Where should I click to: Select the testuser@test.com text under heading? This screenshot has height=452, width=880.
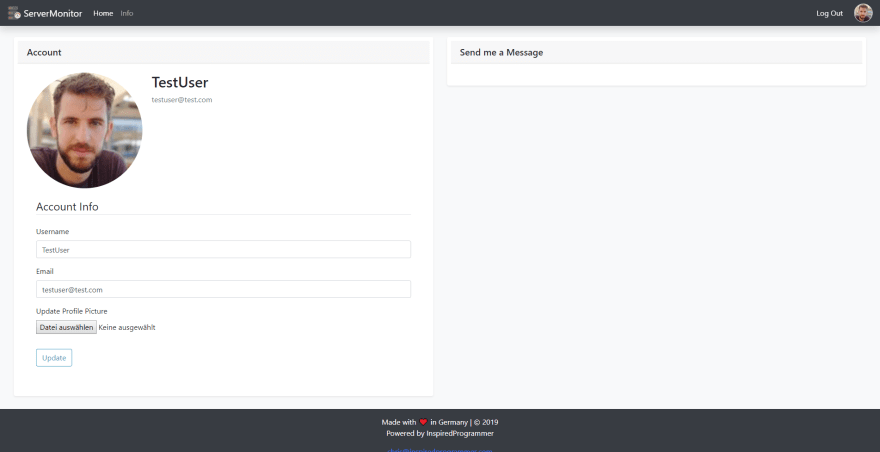[182, 100]
